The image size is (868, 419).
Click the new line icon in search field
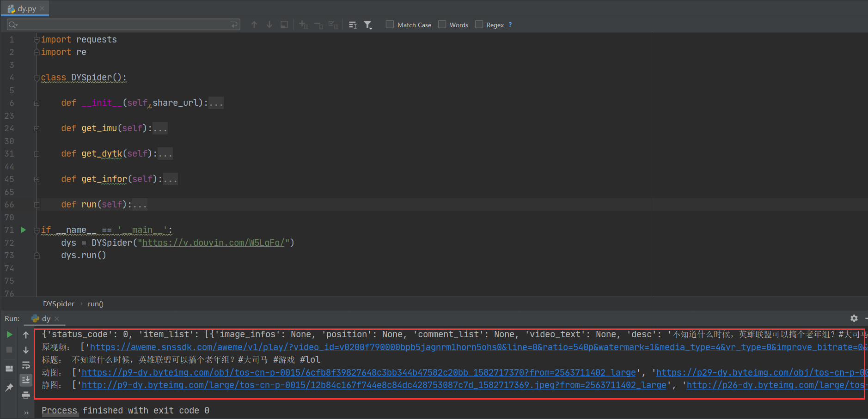click(234, 24)
